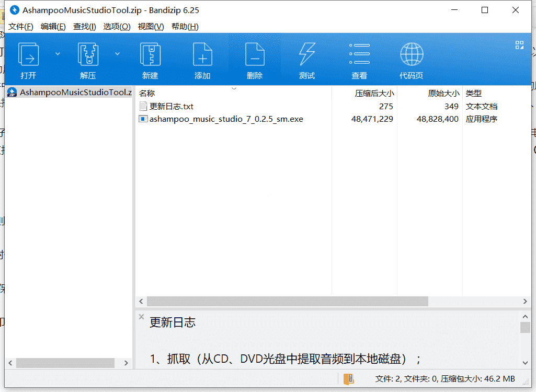Image resolution: width=536 pixels, height=392 pixels.
Task: Open the 选项(O) menu
Action: tap(117, 26)
